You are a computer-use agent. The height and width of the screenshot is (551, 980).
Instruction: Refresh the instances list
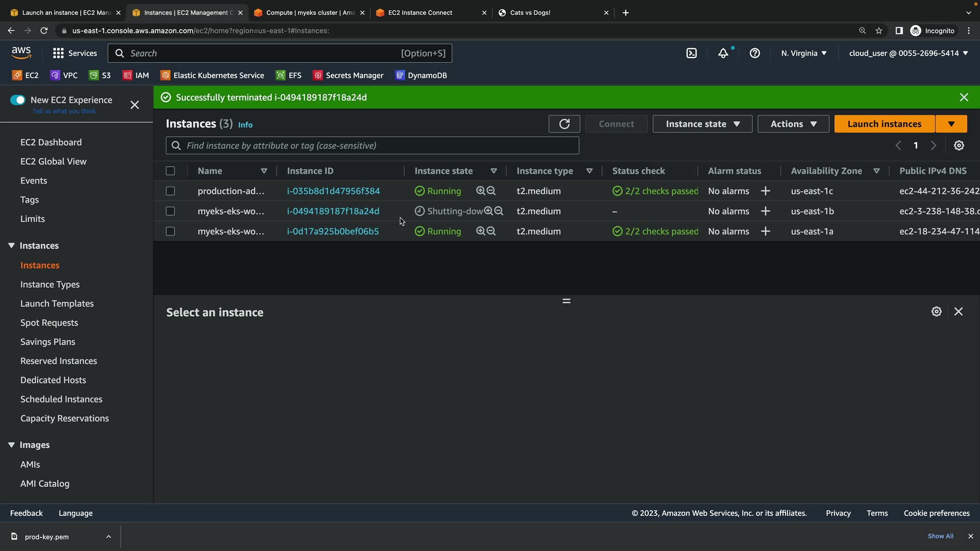tap(564, 124)
